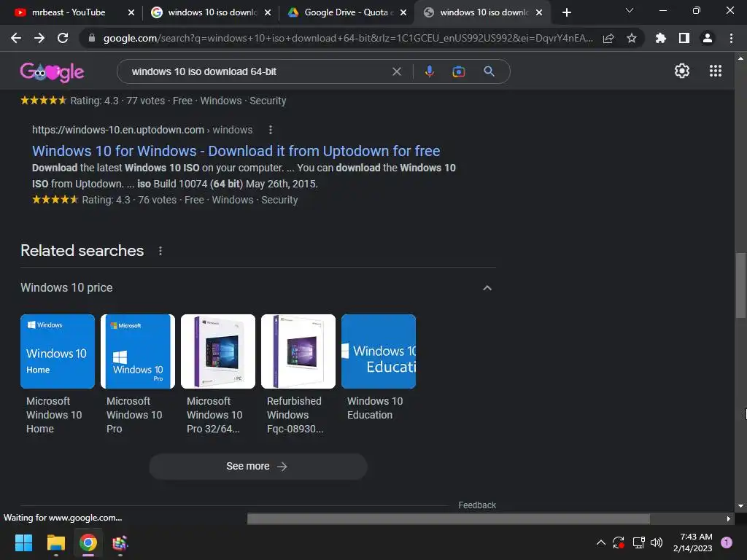Close the active windows 10 iso tab

click(x=539, y=12)
